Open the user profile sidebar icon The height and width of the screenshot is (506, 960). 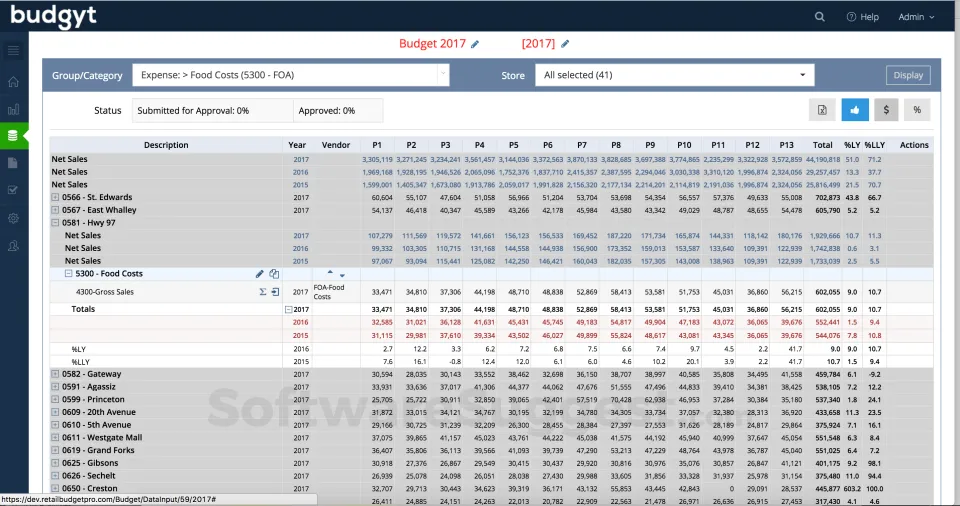click(x=13, y=246)
